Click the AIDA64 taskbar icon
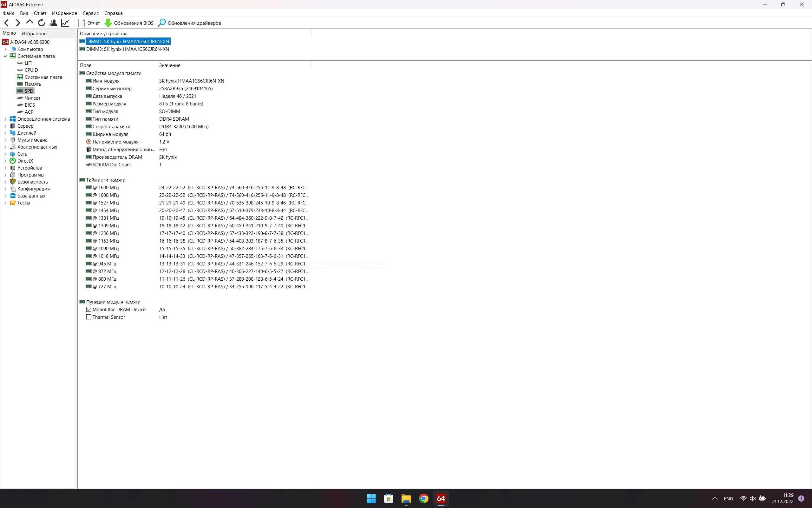Viewport: 812px width, 508px height. pyautogui.click(x=441, y=498)
